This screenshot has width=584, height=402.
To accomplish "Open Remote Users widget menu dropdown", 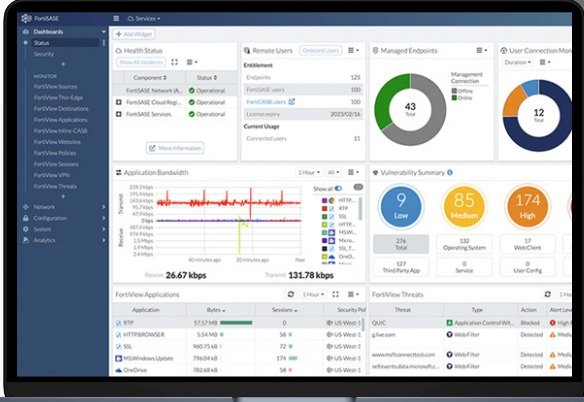I will point(353,50).
